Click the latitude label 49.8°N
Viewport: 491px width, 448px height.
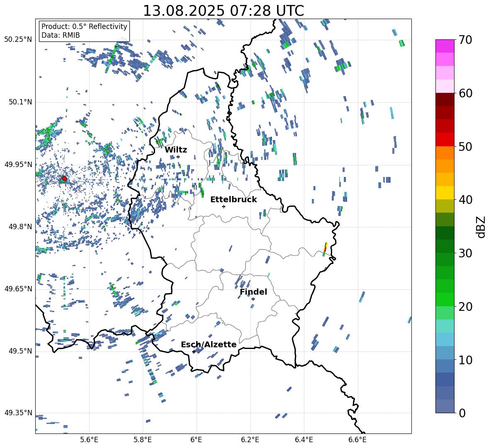click(20, 227)
